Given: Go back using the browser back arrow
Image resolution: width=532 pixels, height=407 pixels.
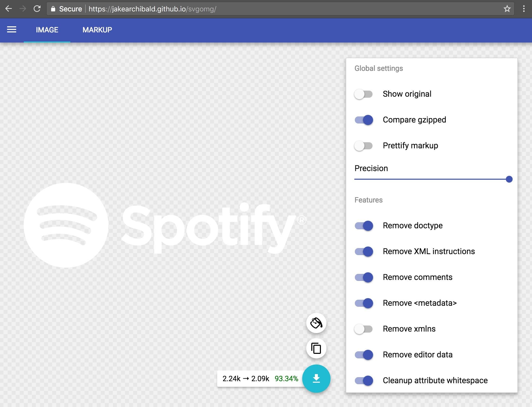Looking at the screenshot, I should [9, 9].
